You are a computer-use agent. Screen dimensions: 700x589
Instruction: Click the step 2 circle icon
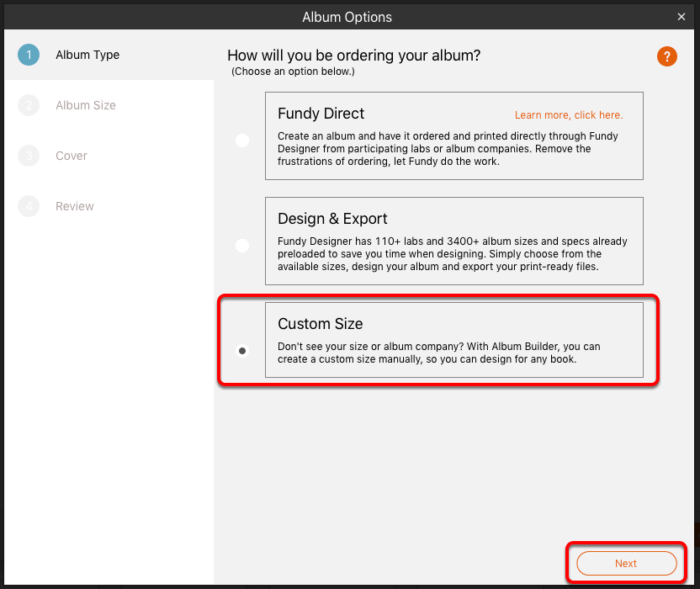coord(29,105)
